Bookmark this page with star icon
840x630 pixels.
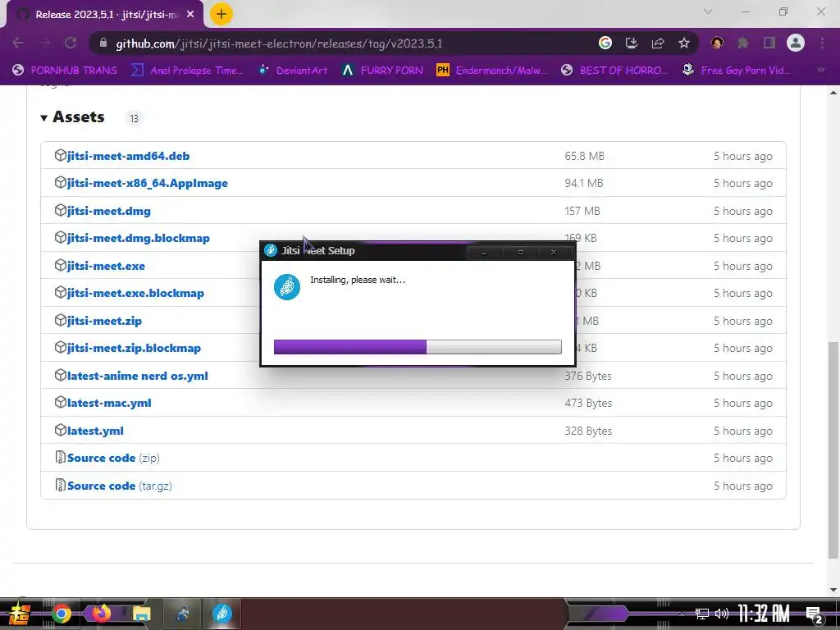point(684,43)
